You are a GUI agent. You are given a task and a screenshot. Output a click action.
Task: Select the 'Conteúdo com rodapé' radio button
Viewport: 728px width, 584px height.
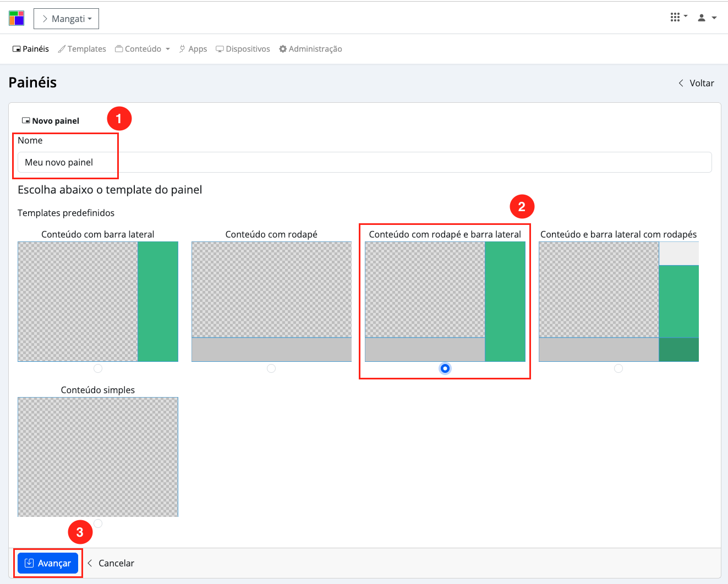(x=271, y=368)
